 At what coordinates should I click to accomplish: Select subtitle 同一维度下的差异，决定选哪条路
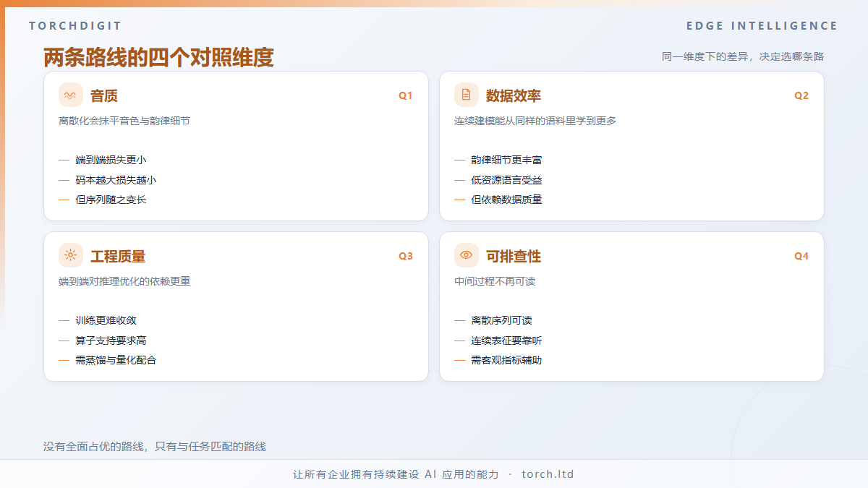[743, 56]
